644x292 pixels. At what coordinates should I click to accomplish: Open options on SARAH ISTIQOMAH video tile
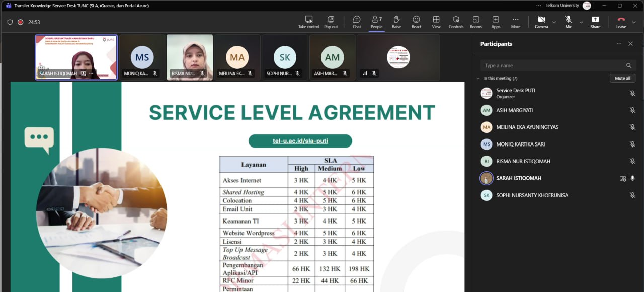pyautogui.click(x=91, y=74)
